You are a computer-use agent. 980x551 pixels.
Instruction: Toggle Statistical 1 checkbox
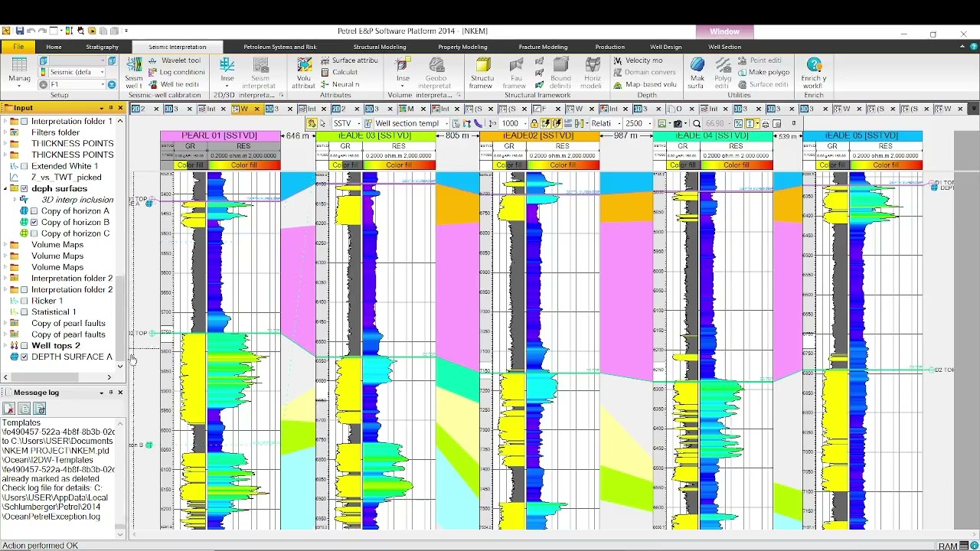coord(24,312)
